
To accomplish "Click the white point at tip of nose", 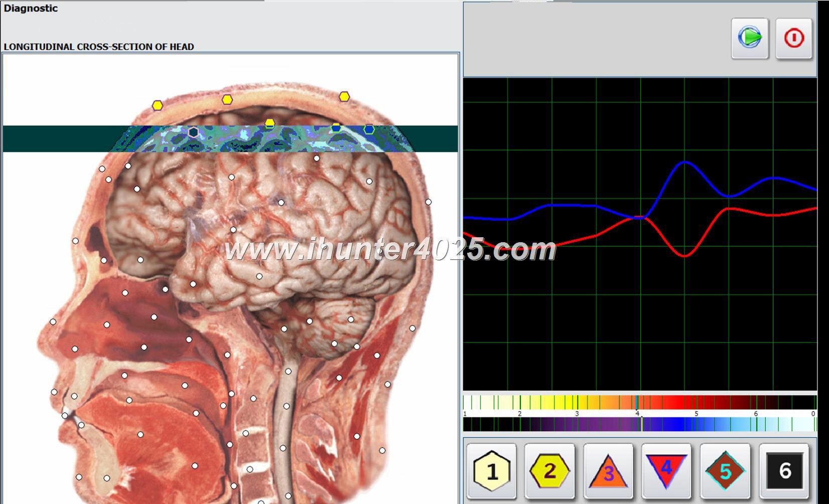I will tap(53, 321).
